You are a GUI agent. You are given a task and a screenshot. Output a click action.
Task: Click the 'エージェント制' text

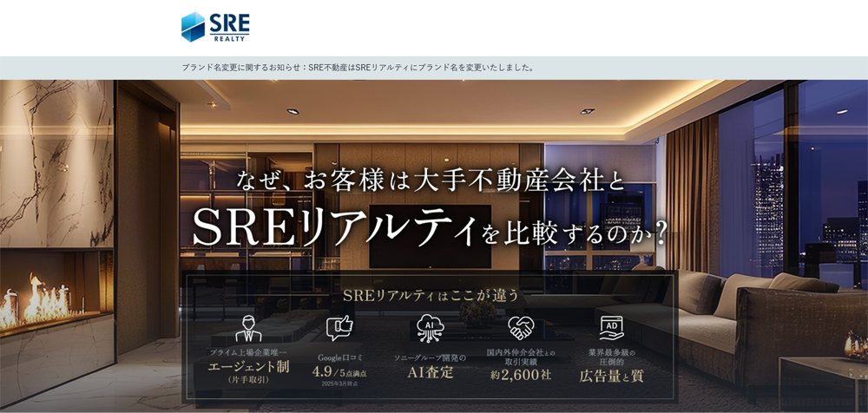(248, 366)
